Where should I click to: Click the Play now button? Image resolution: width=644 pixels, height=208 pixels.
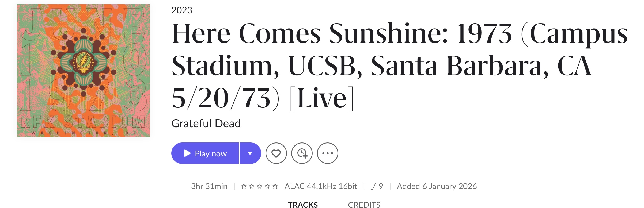(205, 153)
